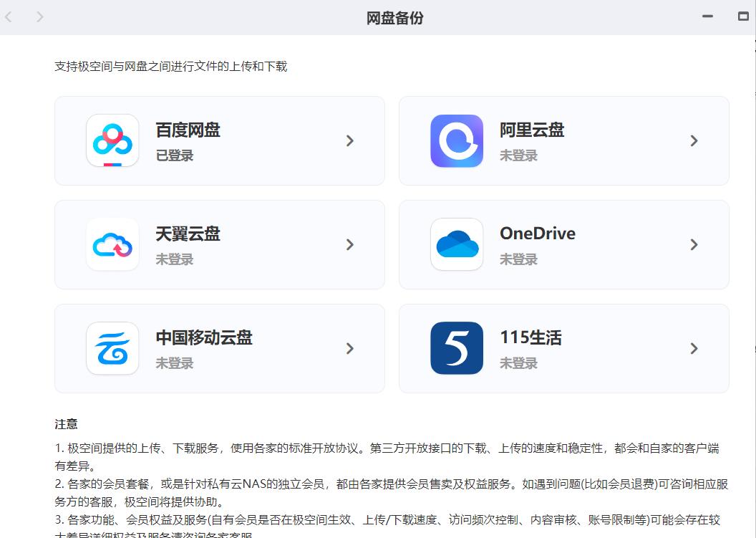
Task: Click 未登录 status under 中国移动云盘
Action: click(175, 363)
